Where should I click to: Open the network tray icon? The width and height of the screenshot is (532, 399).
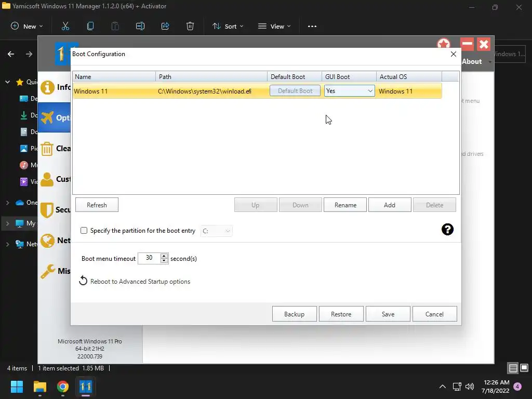pos(457,387)
